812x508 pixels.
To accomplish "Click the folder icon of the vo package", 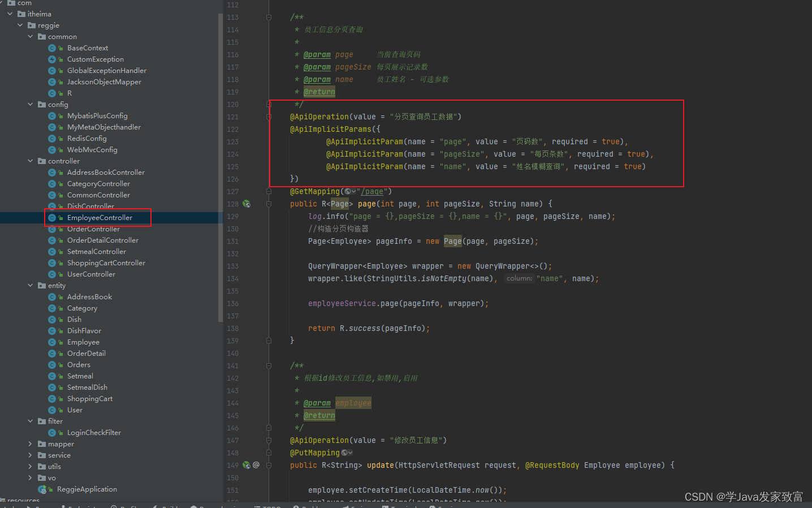I will coord(42,478).
